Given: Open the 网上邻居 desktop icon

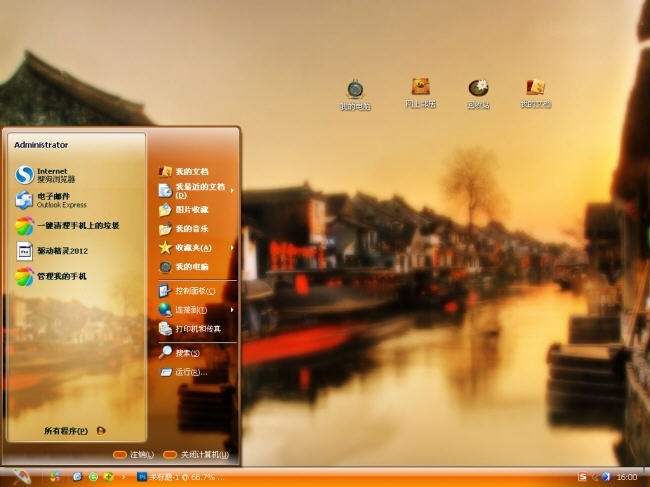Looking at the screenshot, I should 420,89.
